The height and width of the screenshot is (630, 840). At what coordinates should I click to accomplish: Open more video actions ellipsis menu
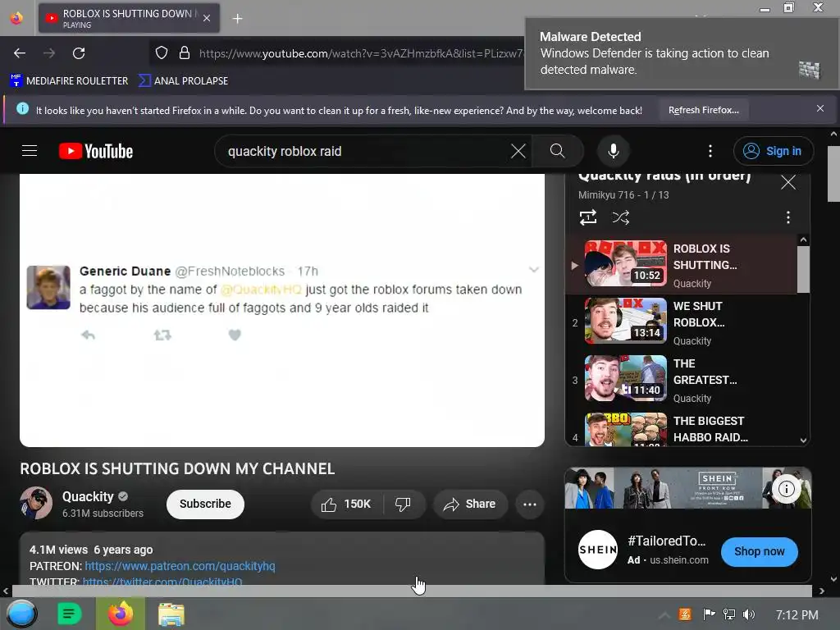tap(530, 504)
